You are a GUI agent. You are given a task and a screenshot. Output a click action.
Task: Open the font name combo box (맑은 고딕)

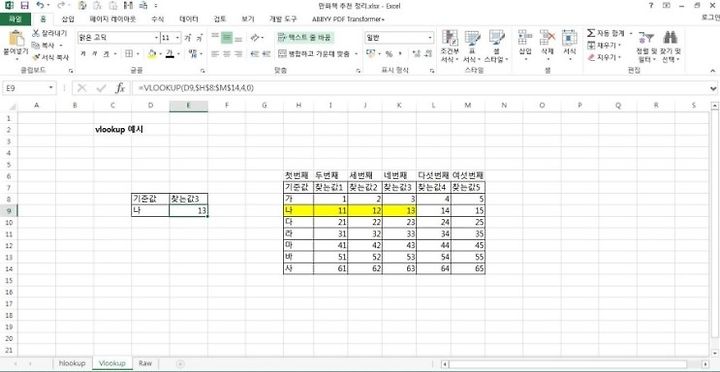pos(118,38)
